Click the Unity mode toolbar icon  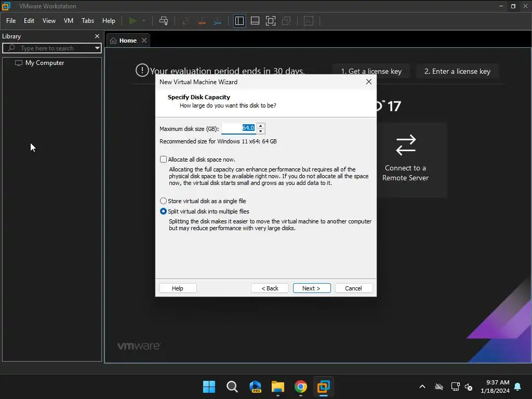click(x=286, y=21)
